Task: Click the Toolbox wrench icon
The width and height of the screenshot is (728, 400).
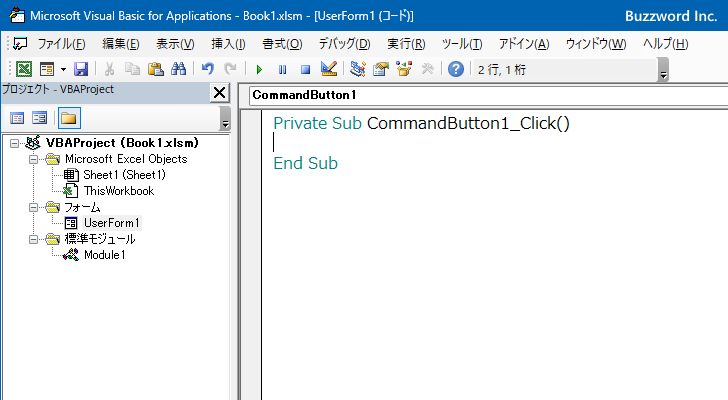Action: click(x=428, y=69)
